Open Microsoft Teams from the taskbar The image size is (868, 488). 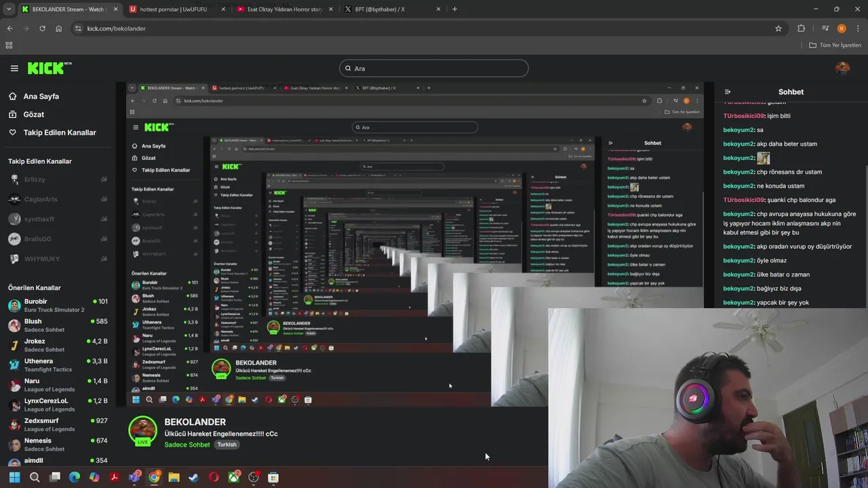[135, 477]
